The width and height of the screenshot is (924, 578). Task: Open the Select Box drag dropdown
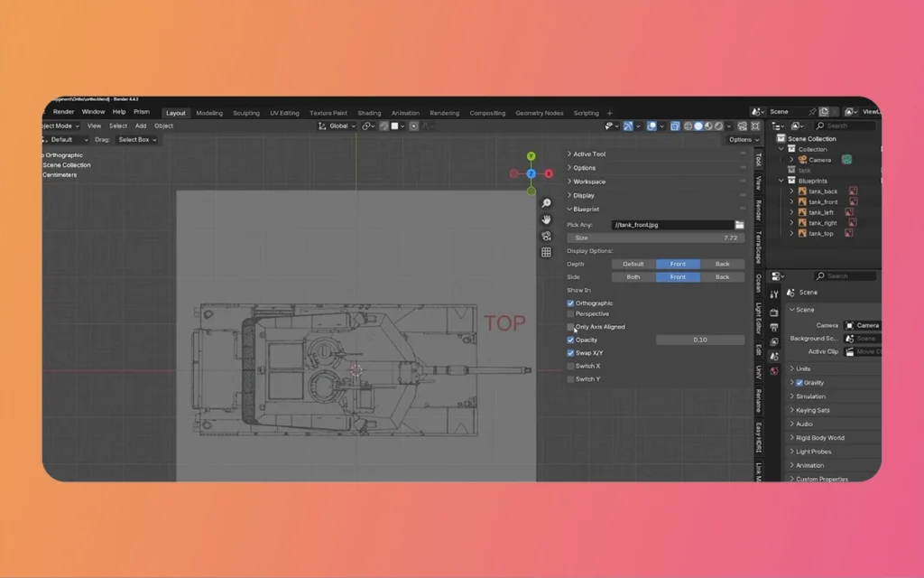(137, 140)
